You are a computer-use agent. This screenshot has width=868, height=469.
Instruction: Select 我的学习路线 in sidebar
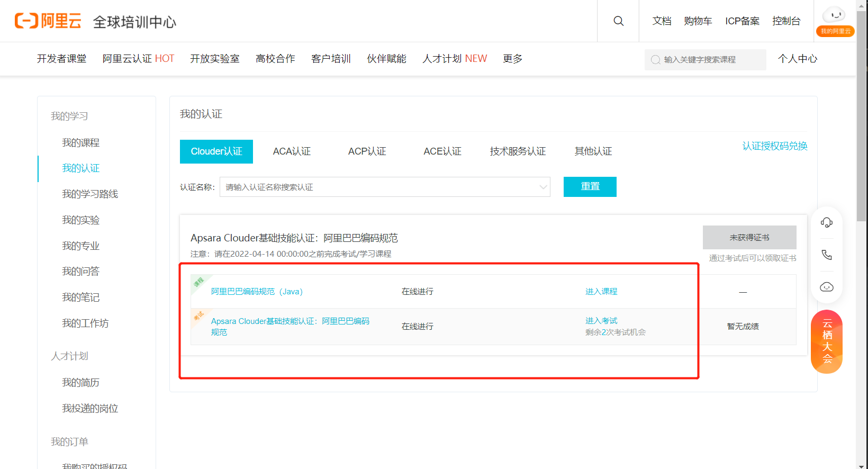(90, 194)
